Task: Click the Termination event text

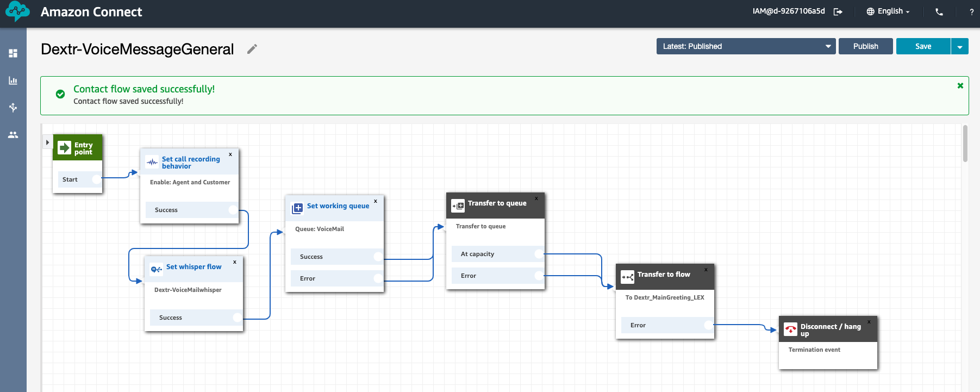Action: pos(814,350)
